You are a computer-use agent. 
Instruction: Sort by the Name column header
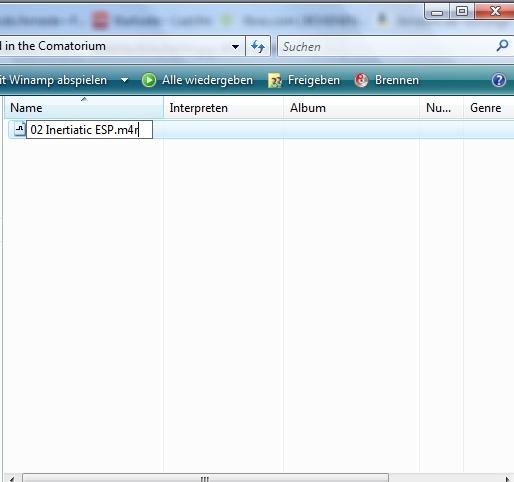84,108
